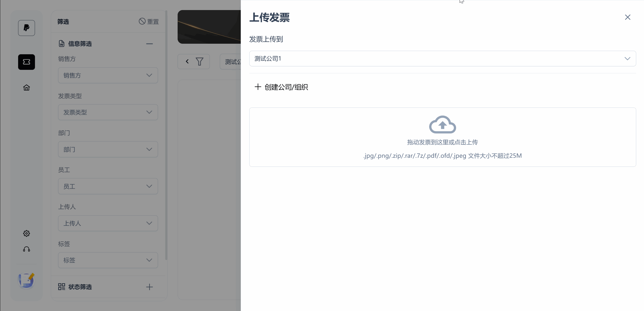644x311 pixels.
Task: Open the 上传人 dropdown
Action: point(108,223)
